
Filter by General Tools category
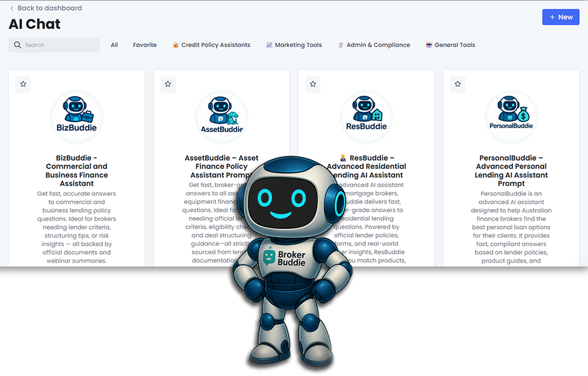click(x=450, y=45)
